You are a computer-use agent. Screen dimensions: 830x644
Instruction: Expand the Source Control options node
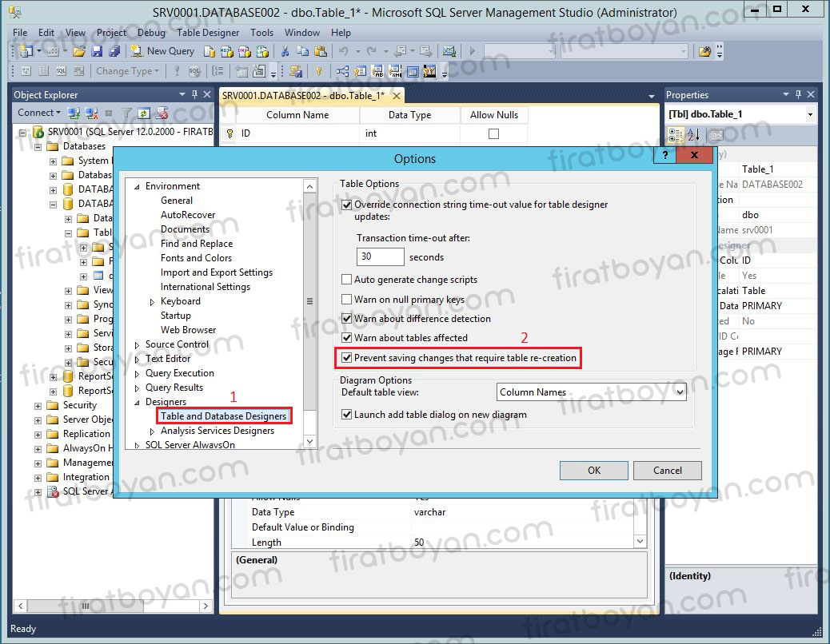(137, 344)
